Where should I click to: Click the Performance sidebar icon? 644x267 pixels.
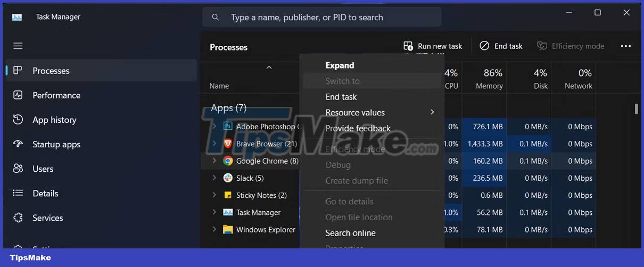click(x=18, y=95)
